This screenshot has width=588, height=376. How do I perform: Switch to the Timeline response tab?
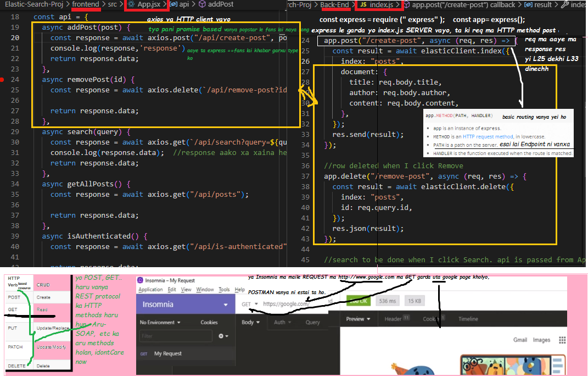(468, 319)
